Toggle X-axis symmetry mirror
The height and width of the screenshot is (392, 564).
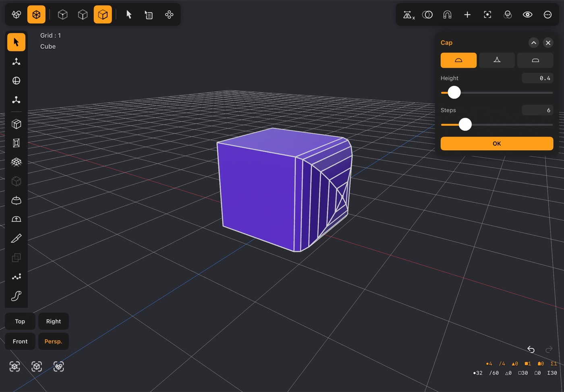pos(408,15)
